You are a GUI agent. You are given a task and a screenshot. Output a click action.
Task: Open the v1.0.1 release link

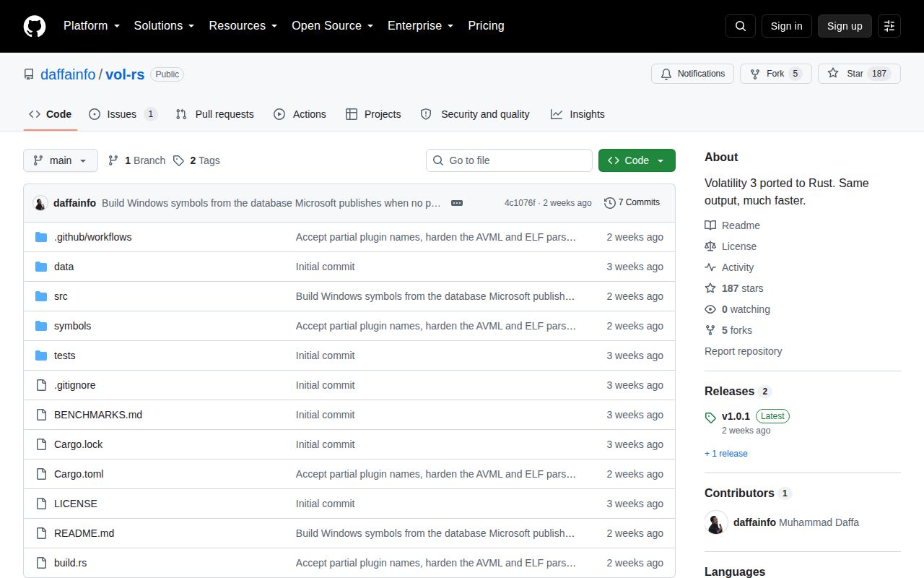736,416
